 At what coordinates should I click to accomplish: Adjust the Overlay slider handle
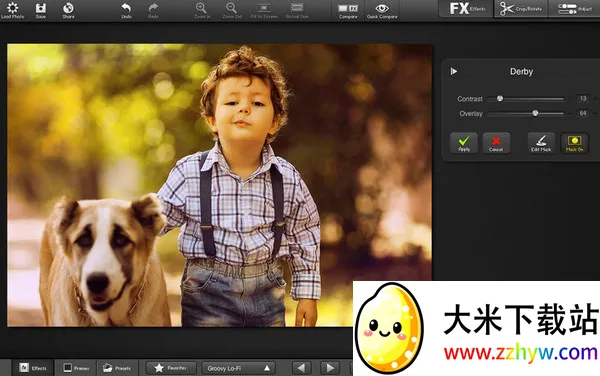pyautogui.click(x=535, y=113)
